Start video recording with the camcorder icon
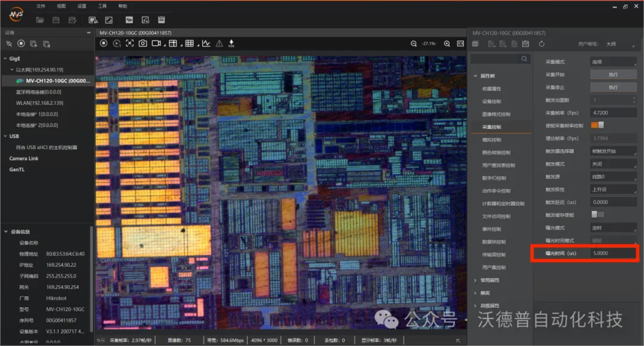Screen dimensions: 644x346 [x=157, y=44]
